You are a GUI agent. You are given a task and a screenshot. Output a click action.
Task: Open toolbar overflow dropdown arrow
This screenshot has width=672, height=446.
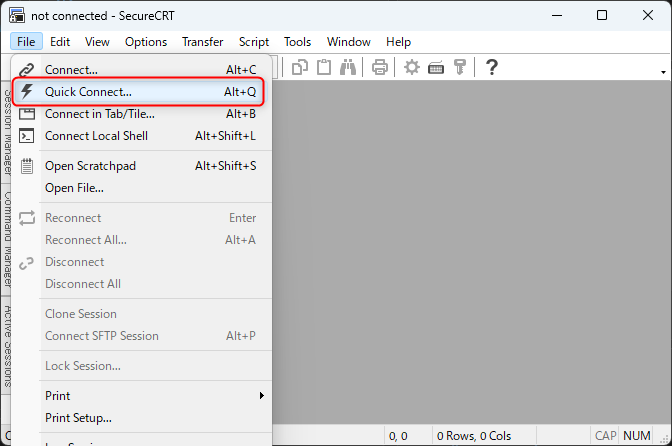(x=663, y=72)
